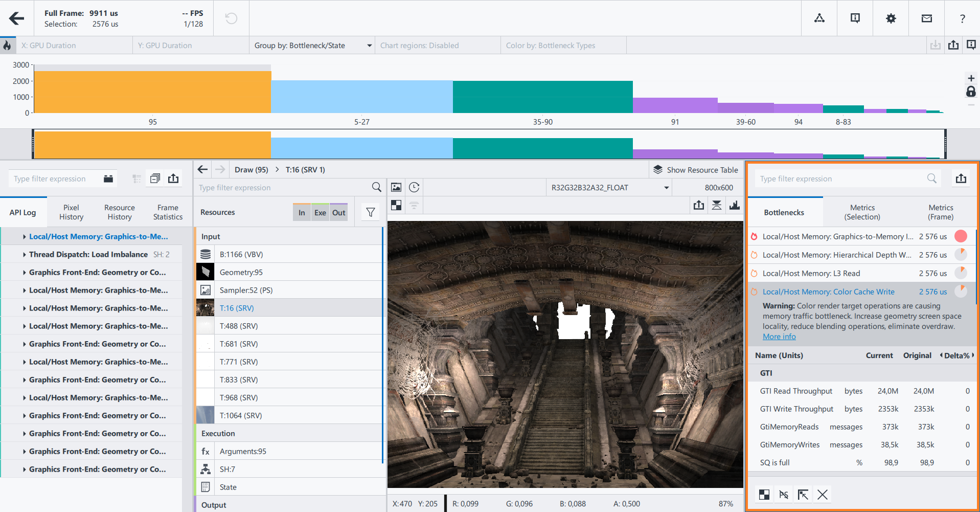Open the Metrics (Frame) tab
The image size is (980, 512).
point(940,212)
